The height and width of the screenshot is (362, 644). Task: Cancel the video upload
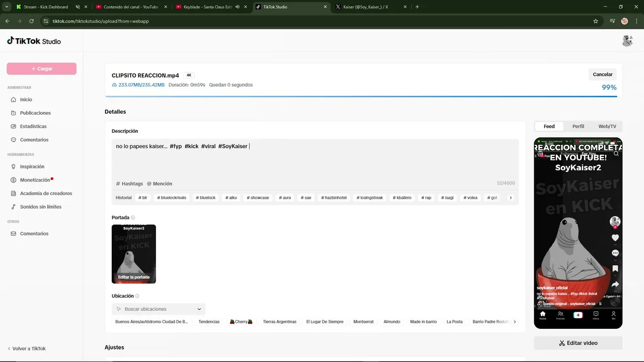(x=602, y=74)
